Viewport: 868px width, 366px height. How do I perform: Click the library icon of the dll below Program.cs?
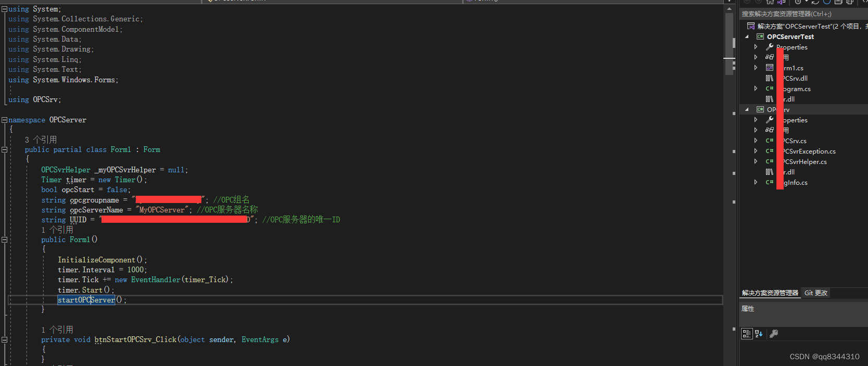pyautogui.click(x=770, y=99)
